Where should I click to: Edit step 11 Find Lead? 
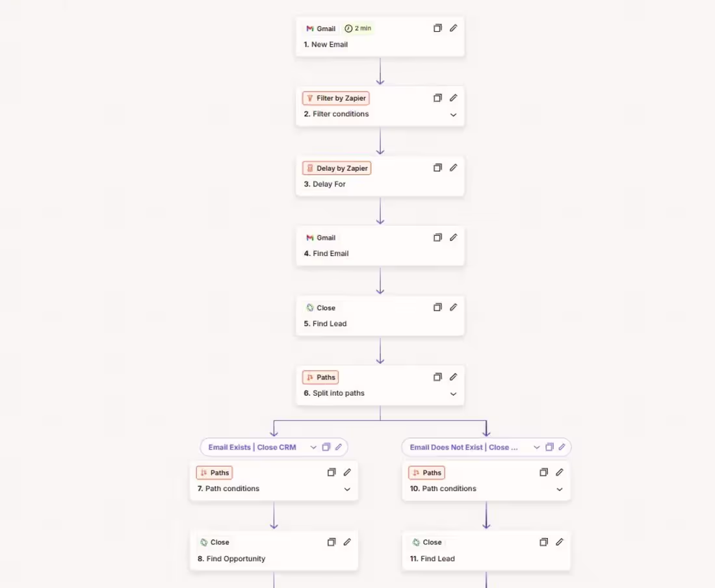[560, 542]
